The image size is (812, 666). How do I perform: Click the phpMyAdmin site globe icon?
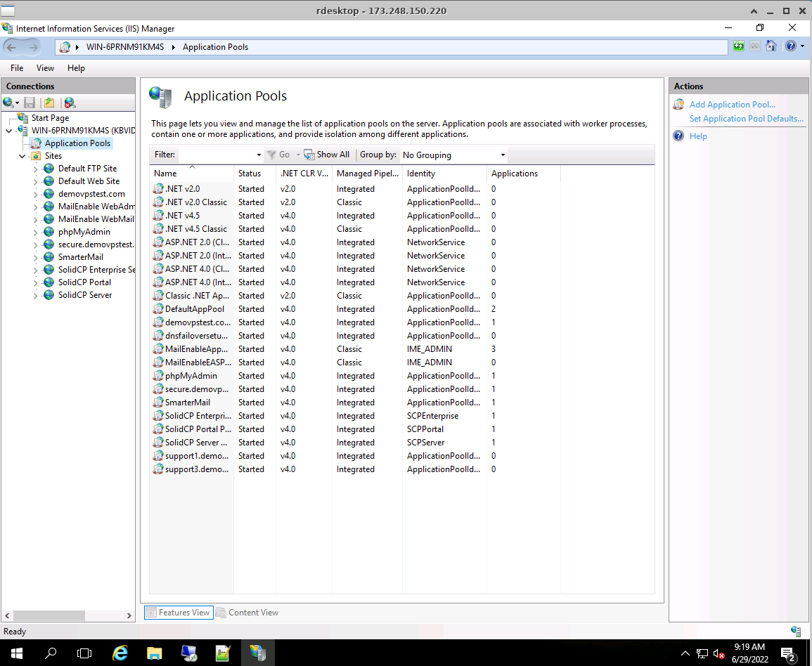click(49, 231)
